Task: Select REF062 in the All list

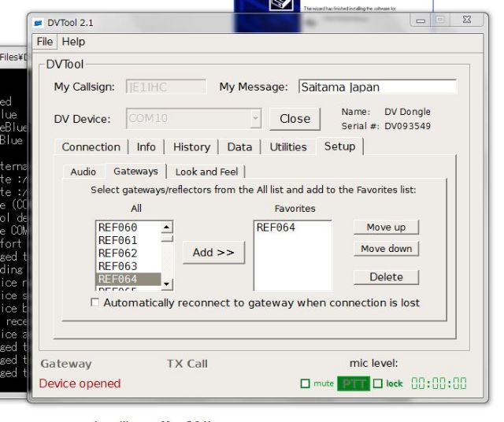Action: pos(118,254)
